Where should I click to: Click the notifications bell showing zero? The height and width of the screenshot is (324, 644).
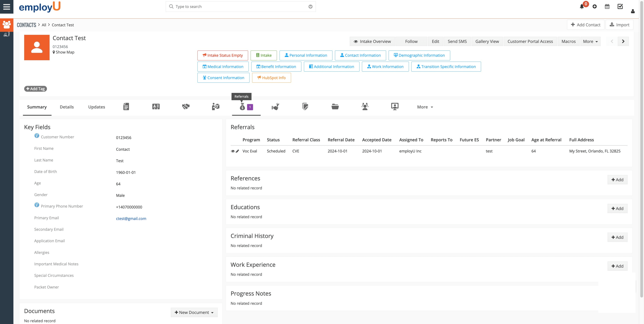582,7
